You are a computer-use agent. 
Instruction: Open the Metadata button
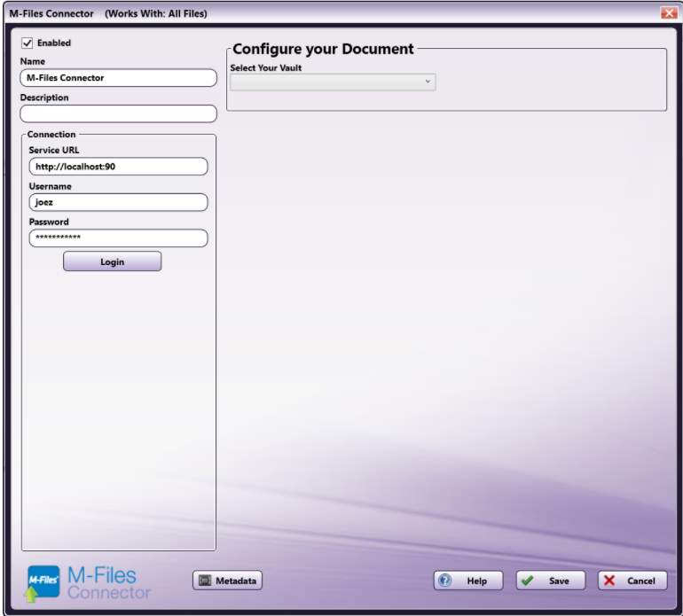pos(227,581)
